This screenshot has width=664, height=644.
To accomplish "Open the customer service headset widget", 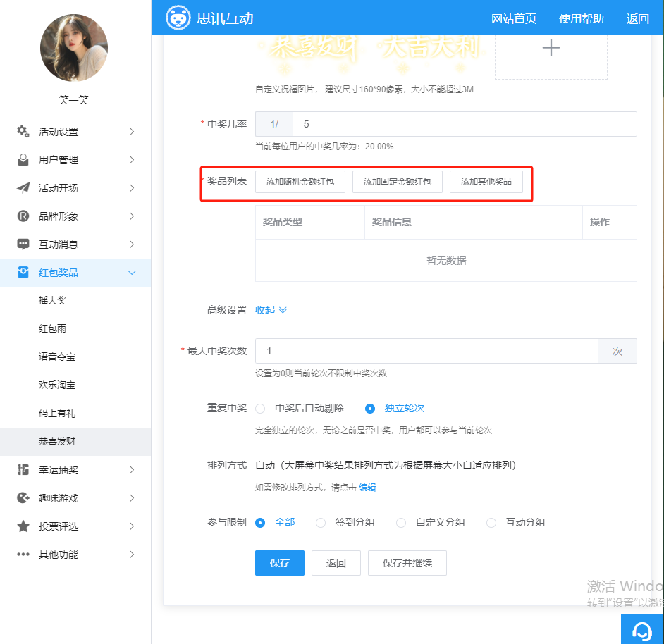I will [x=642, y=631].
